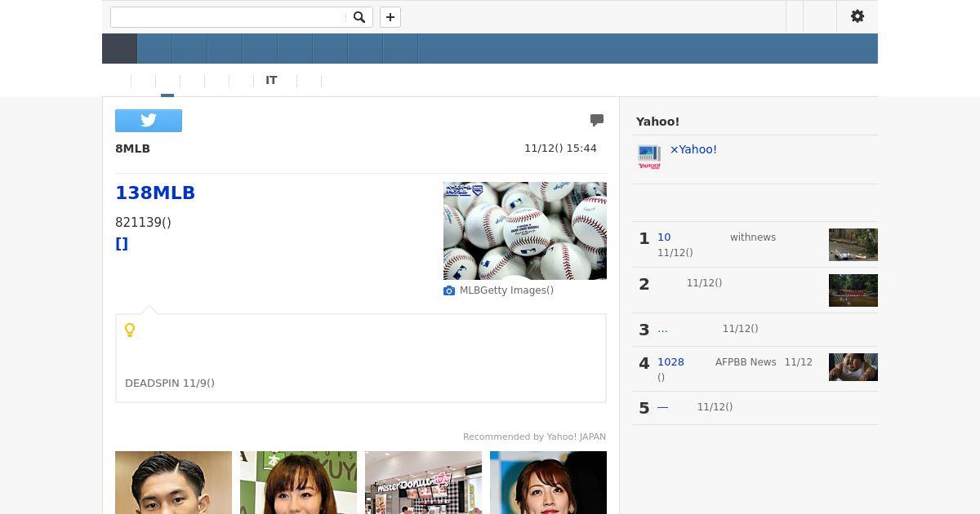Click the Yahoo! logo icon in sidebar
The image size is (980, 514).
pos(649,157)
